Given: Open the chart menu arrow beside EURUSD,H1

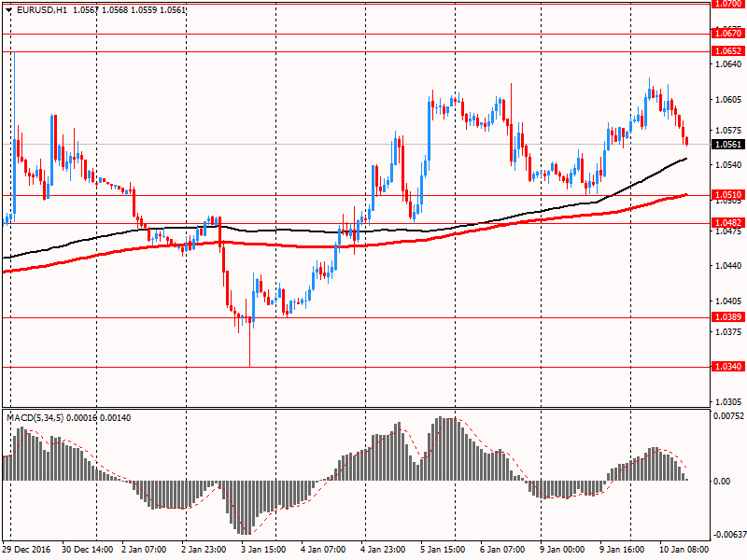Looking at the screenshot, I should (9, 10).
